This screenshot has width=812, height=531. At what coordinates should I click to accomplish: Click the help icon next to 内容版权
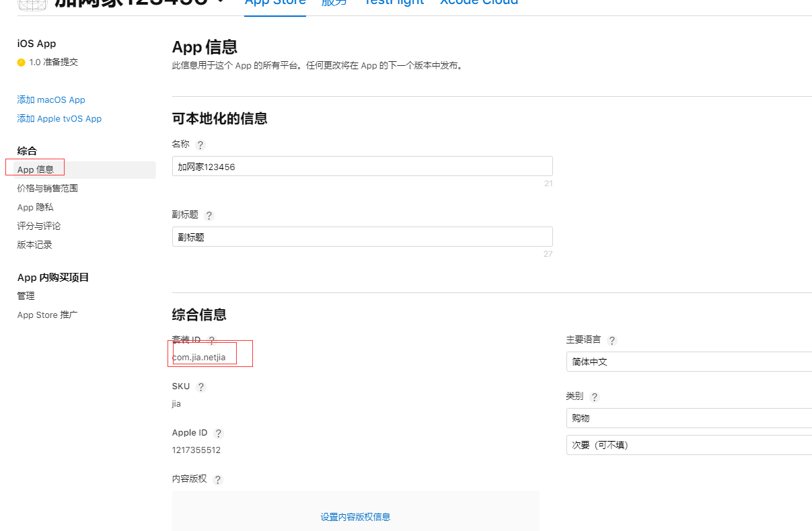(217, 480)
